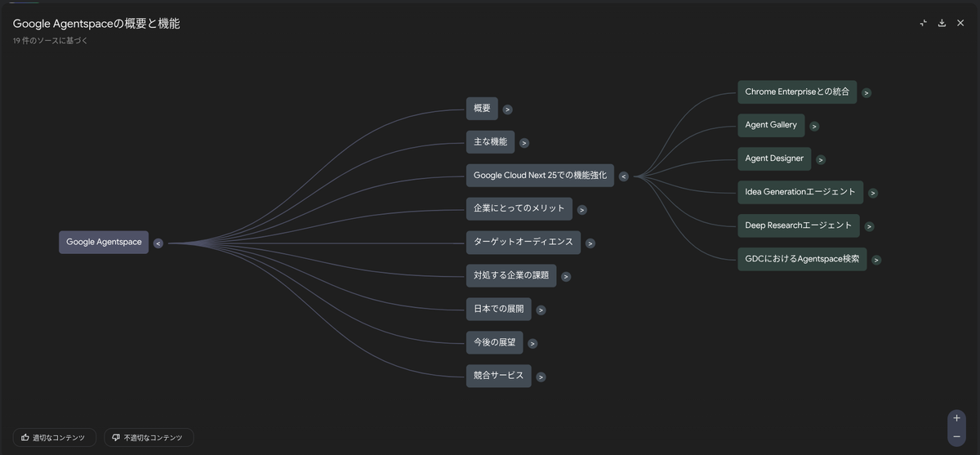Expand ターゲットオーディエンス chevron
Viewport: 980px width, 455px height.
pos(590,243)
